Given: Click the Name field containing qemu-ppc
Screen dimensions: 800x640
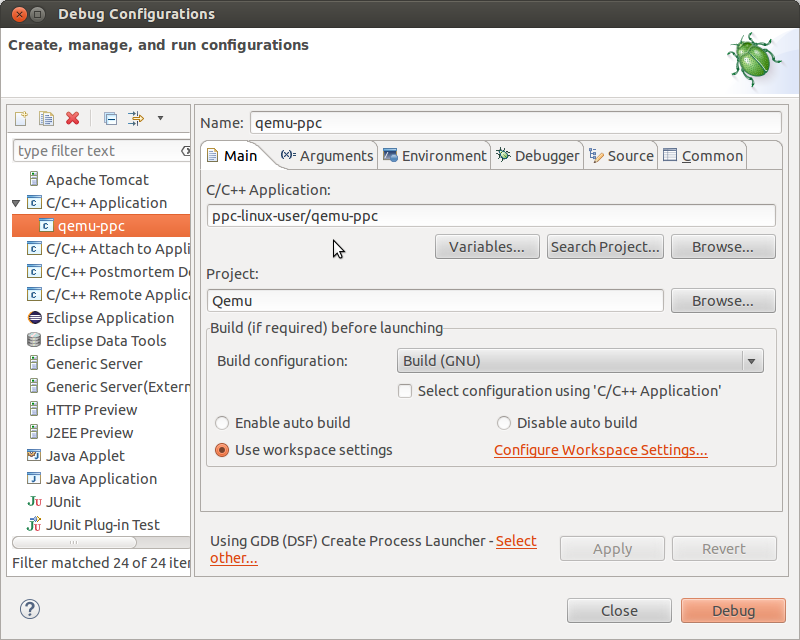Looking at the screenshot, I should 515,123.
